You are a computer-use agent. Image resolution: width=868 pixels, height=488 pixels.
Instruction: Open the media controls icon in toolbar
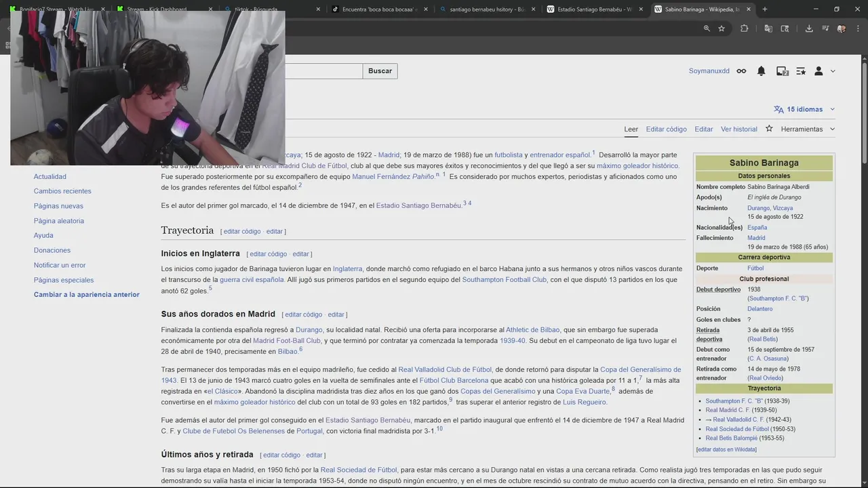click(825, 28)
